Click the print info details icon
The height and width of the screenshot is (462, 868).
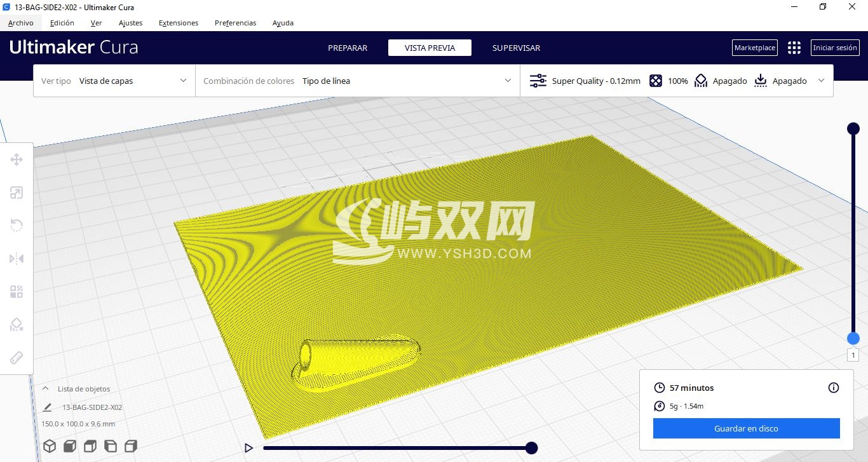[834, 388]
